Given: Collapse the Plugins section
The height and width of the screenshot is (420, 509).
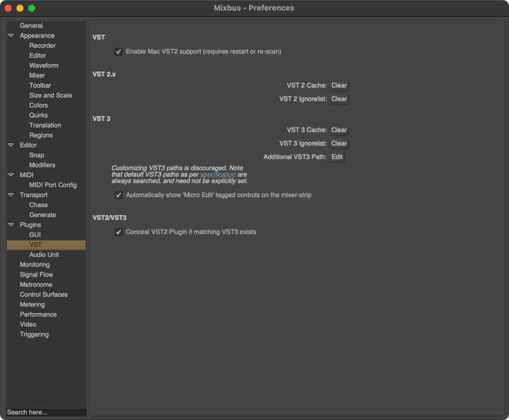Looking at the screenshot, I should point(11,225).
